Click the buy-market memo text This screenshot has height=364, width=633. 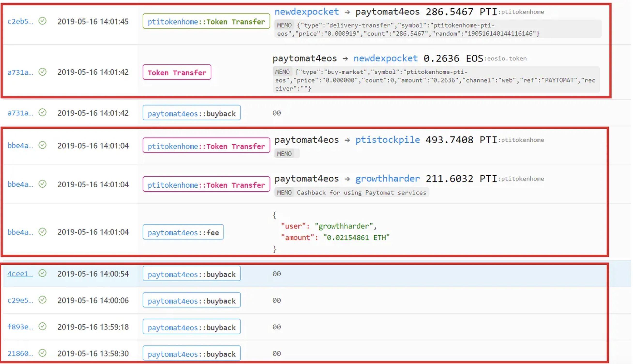(x=435, y=80)
